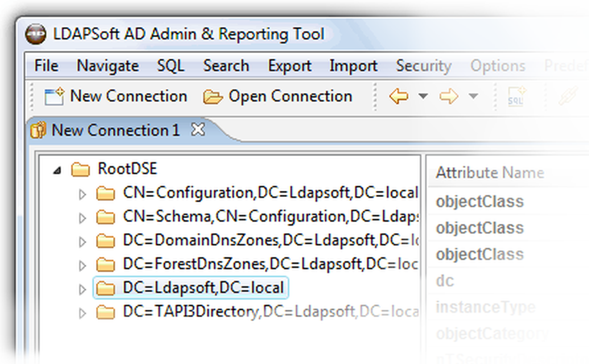Click the folder icon for CN=Configuration entry
589x364 pixels.
click(x=106, y=193)
